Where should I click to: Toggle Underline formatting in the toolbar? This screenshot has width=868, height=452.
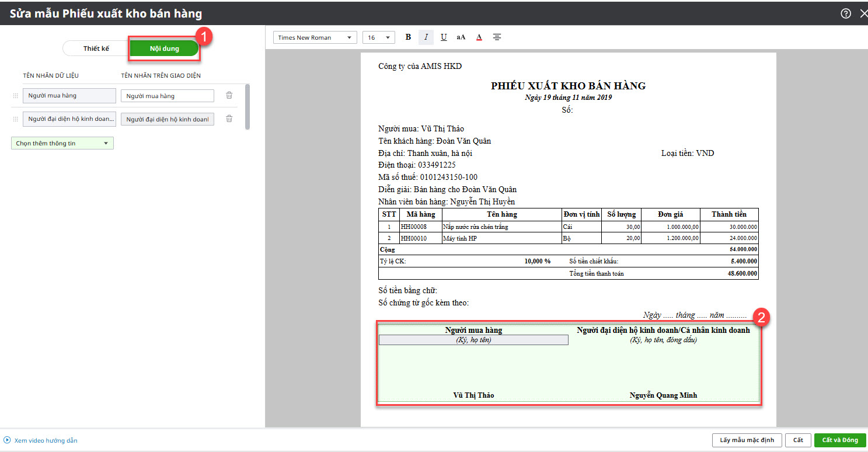coord(444,37)
